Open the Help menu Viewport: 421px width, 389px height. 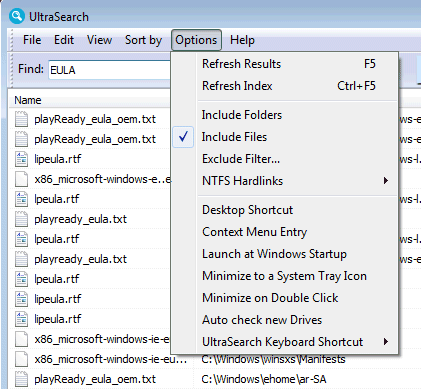(242, 40)
